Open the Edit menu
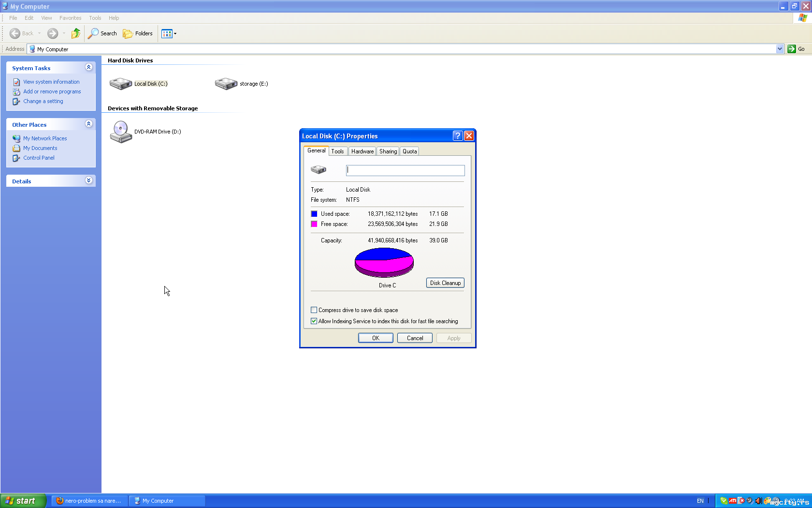Screen dimensions: 812x508 (29, 18)
